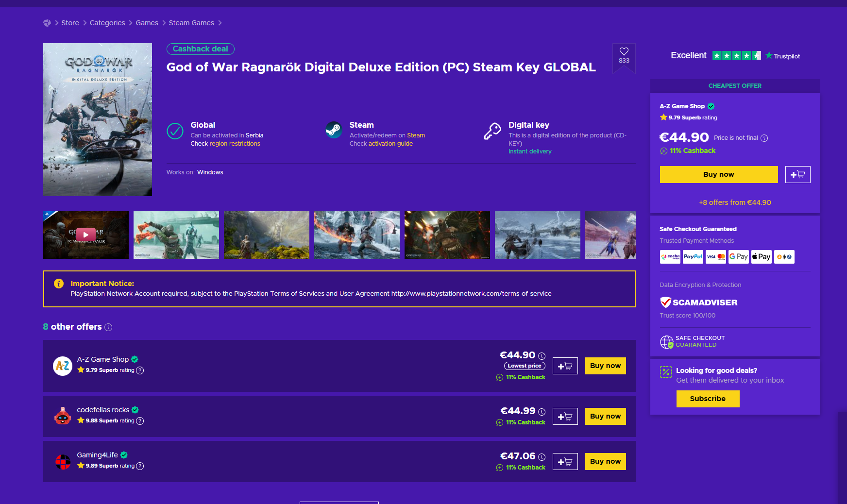Open info icon next to €44.99 price
This screenshot has height=504, width=847.
pos(542,412)
